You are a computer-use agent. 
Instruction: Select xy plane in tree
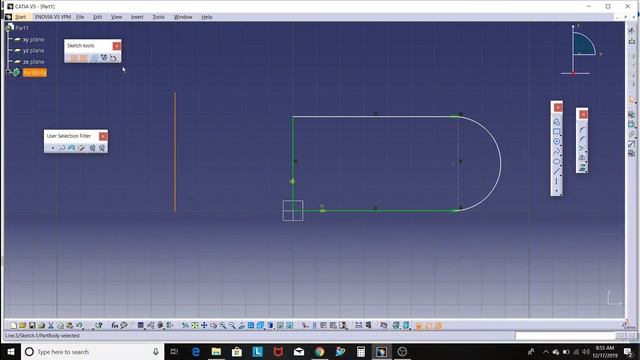point(33,40)
